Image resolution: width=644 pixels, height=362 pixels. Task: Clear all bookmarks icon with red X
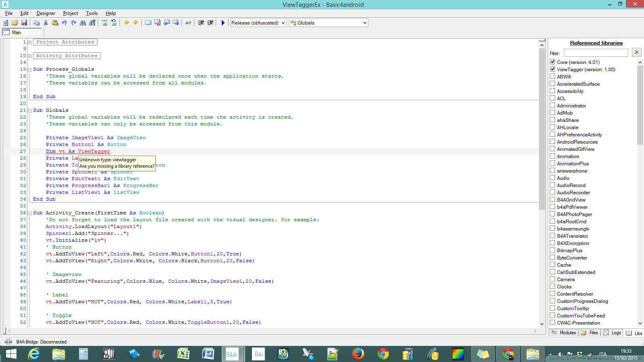157,23
